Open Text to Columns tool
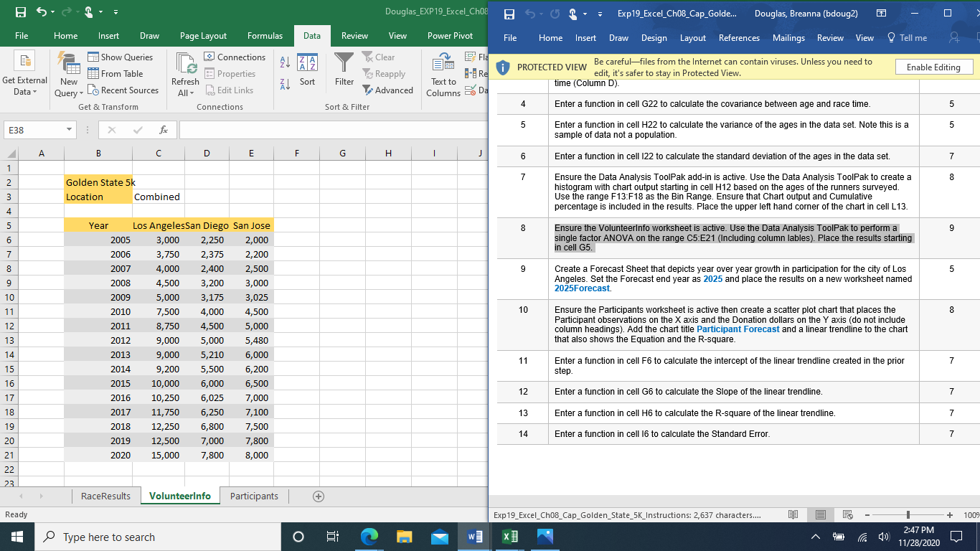 pos(443,72)
